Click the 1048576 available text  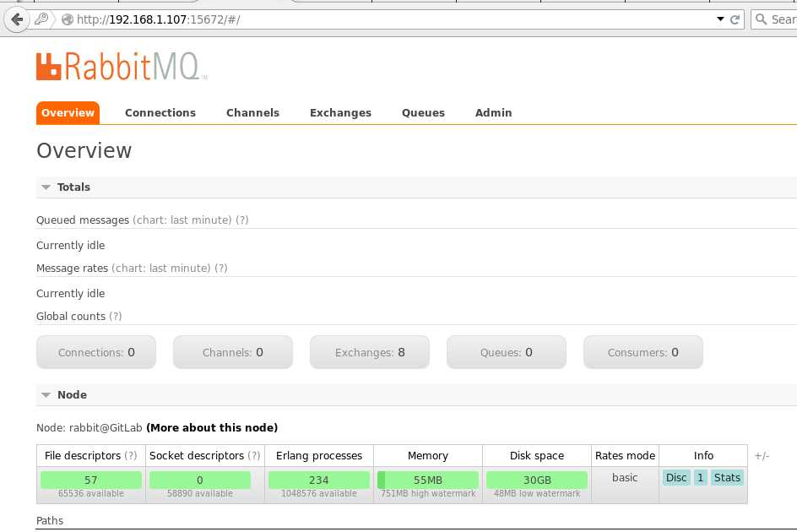[x=318, y=493]
